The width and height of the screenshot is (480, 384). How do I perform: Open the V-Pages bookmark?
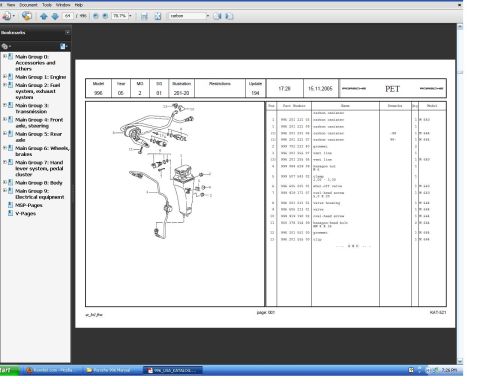click(26, 214)
